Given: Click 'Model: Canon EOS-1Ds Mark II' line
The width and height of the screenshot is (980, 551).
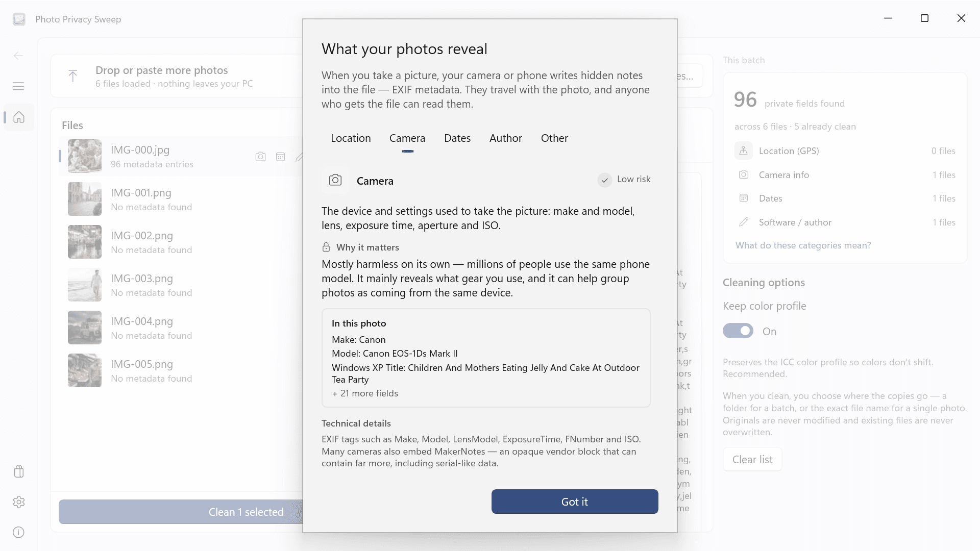Looking at the screenshot, I should pyautogui.click(x=395, y=354).
